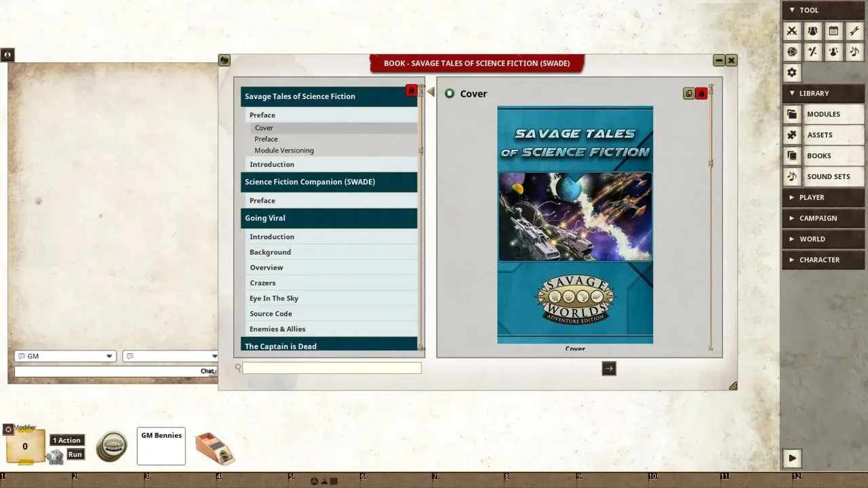This screenshot has width=868, height=488.
Task: Open Modules in the Library
Action: click(834, 114)
